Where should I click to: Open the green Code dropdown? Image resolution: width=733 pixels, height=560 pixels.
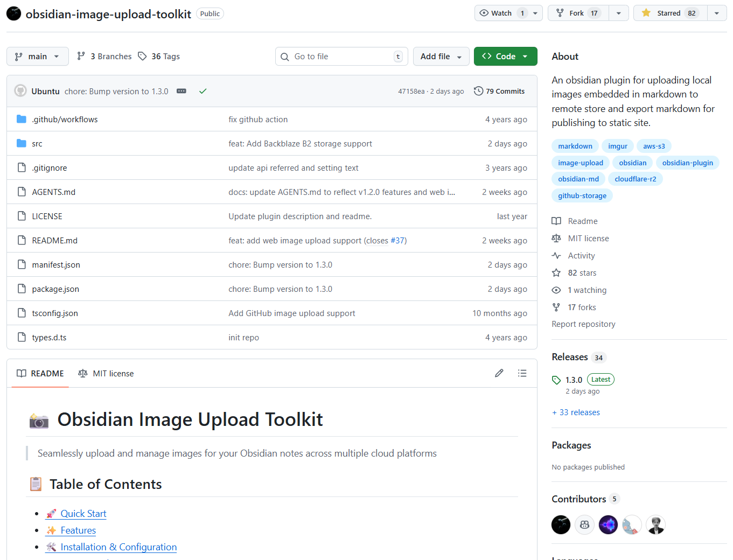(505, 56)
